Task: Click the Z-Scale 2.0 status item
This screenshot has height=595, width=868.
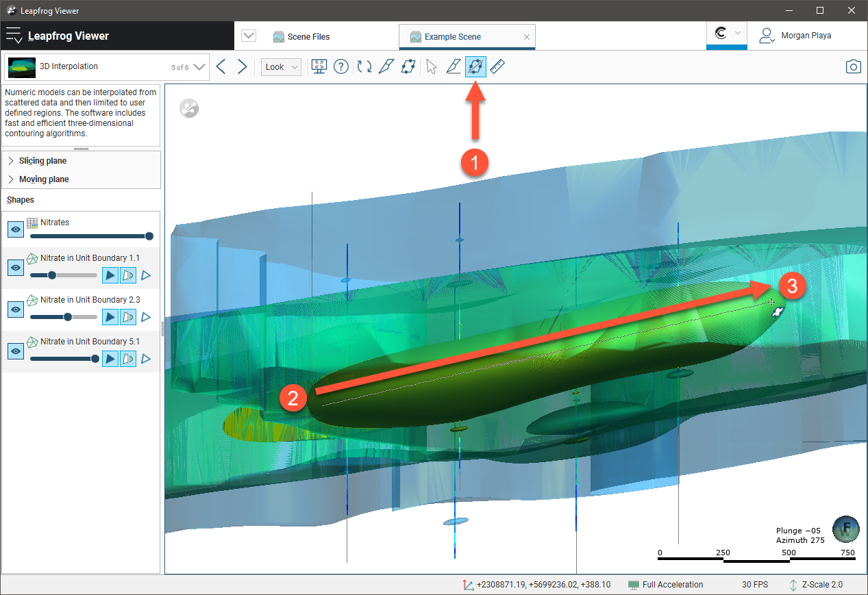Action: tap(815, 585)
